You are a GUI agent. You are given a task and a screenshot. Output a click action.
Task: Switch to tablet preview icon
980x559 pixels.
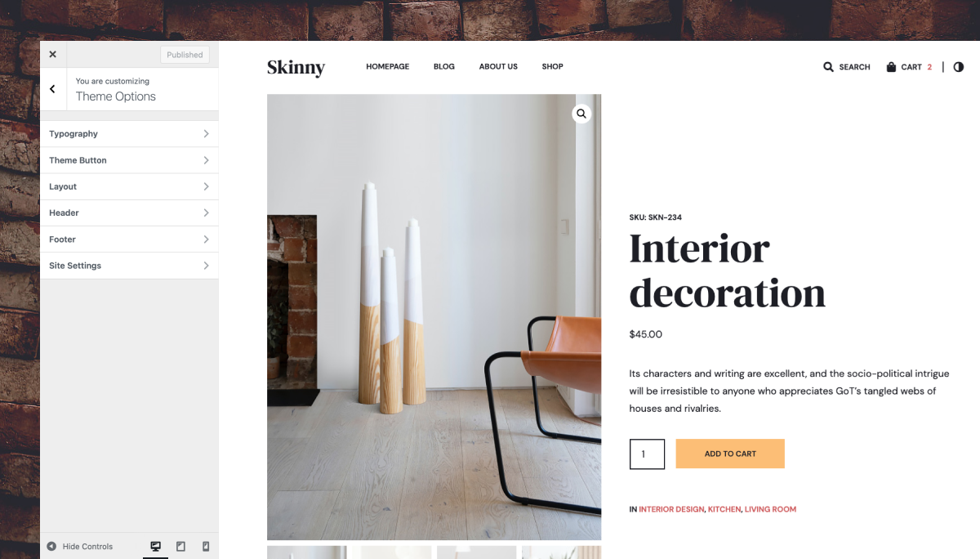point(180,546)
